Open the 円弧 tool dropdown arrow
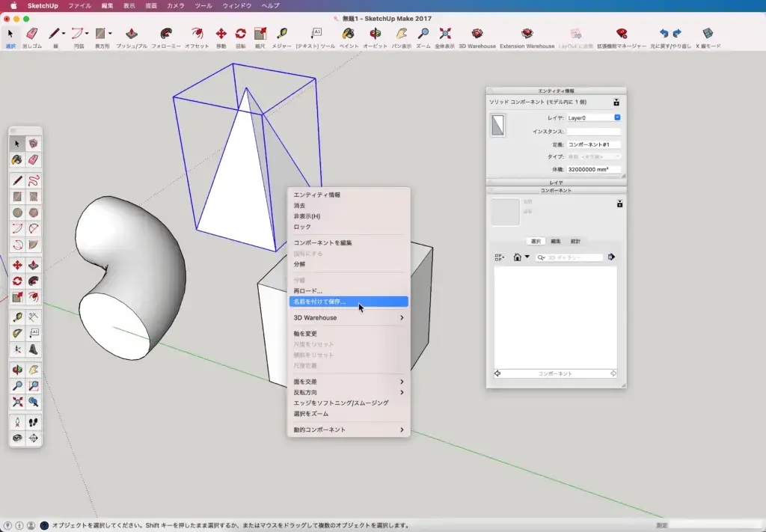This screenshot has width=766, height=532. pos(87,33)
